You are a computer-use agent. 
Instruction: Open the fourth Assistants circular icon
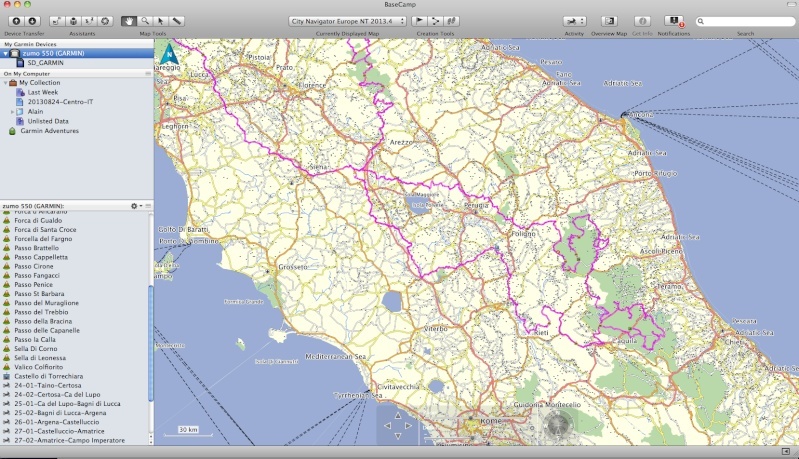click(105, 21)
